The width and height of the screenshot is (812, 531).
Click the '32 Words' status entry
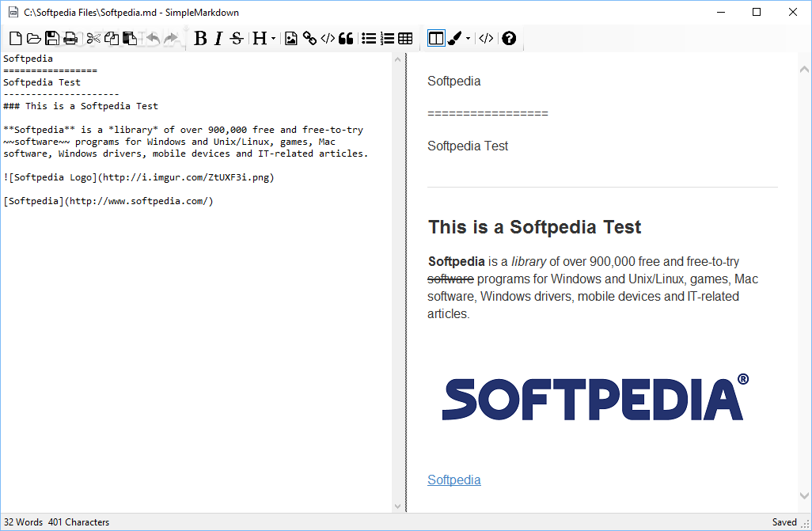[x=23, y=522]
